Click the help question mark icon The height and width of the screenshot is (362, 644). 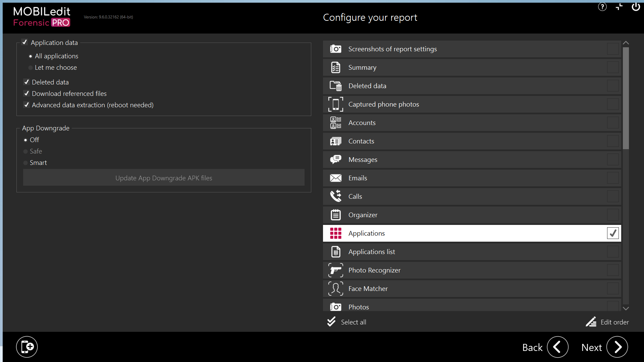click(602, 7)
